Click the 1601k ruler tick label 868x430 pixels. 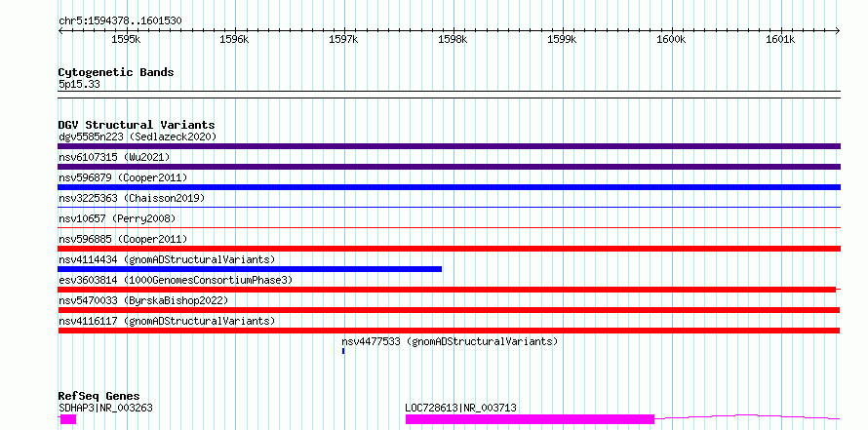(780, 40)
